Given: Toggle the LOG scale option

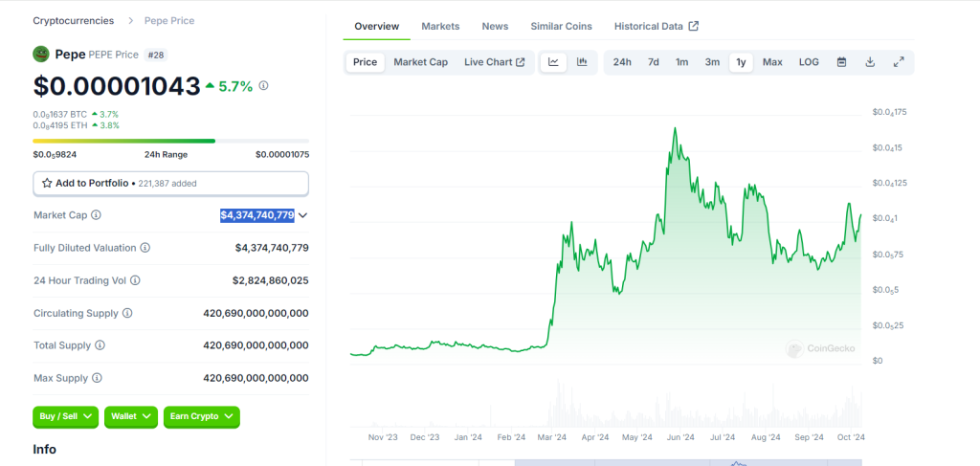Looking at the screenshot, I should 809,62.
